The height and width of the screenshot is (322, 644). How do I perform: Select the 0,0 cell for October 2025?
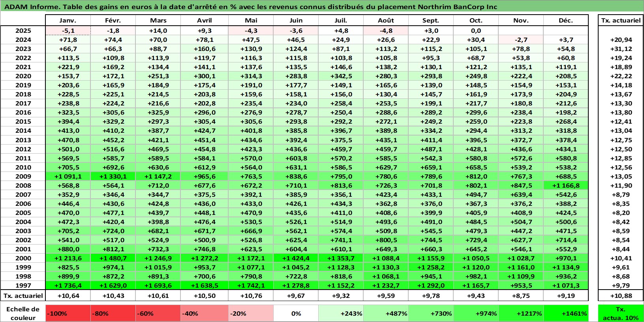[x=476, y=30]
